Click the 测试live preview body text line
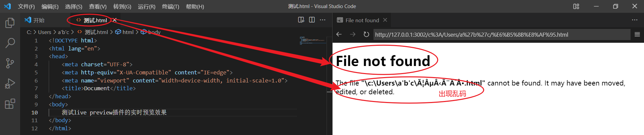This screenshot has height=135, width=644. [114, 112]
